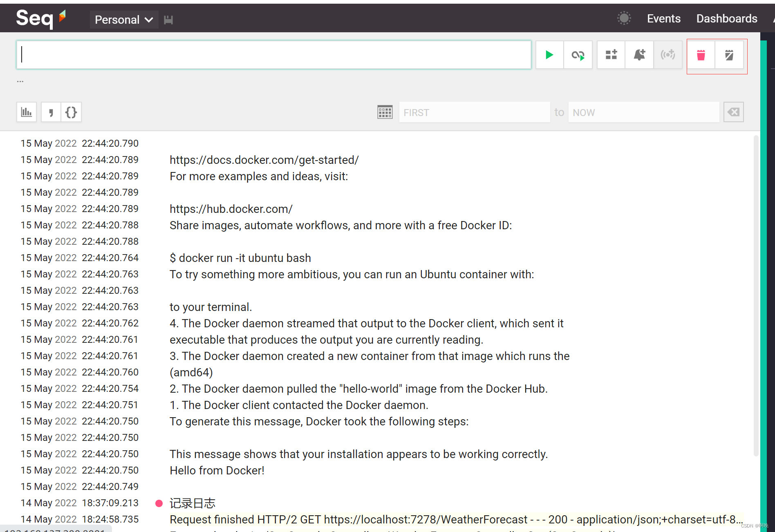Show the bar chart histogram view
775x532 pixels.
pyautogui.click(x=27, y=112)
